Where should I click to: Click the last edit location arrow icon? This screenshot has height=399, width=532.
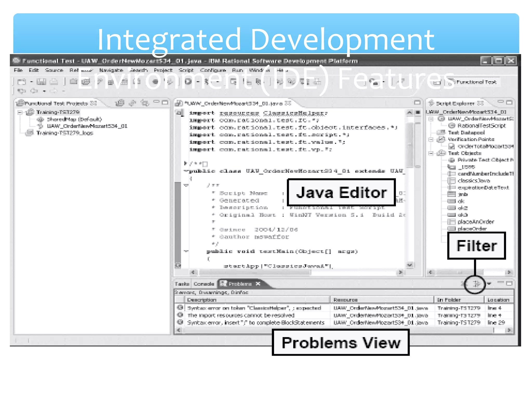pyautogui.click(x=22, y=91)
